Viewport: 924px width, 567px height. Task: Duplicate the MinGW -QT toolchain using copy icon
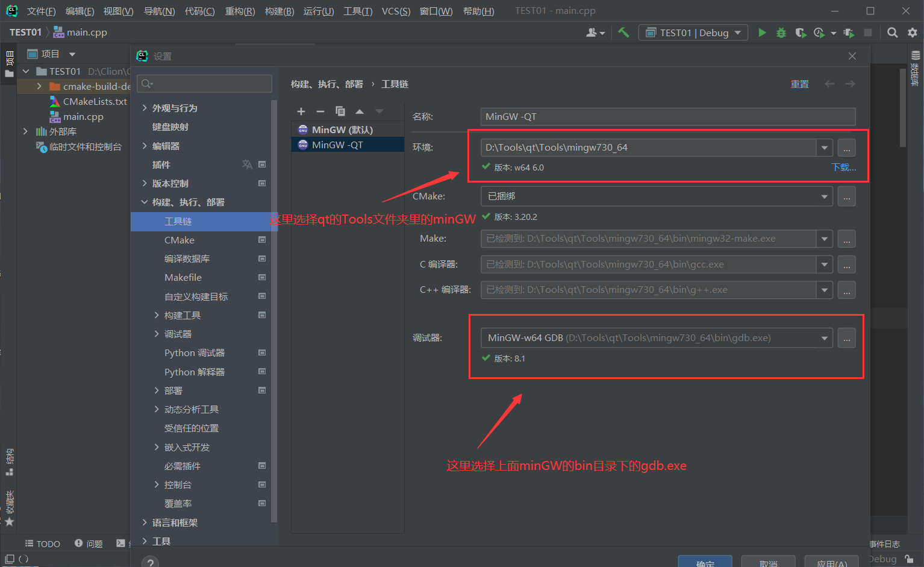pos(340,111)
